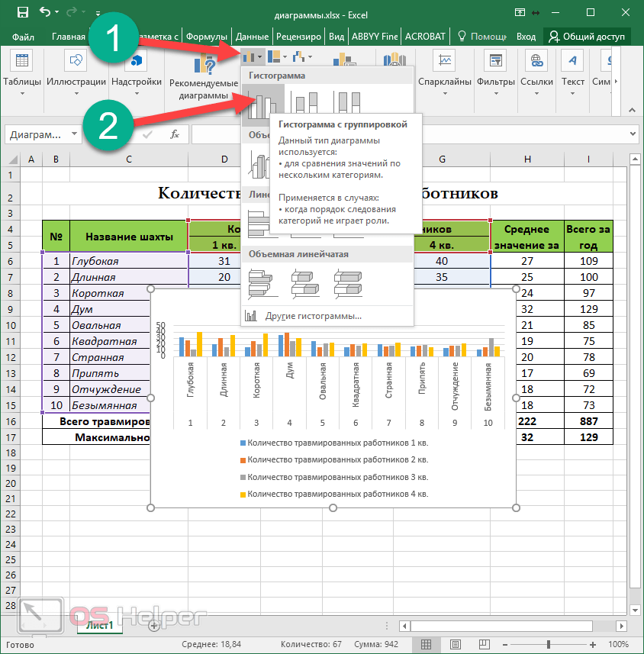
Task: Open the Formulas ribbon tab
Action: (x=206, y=36)
